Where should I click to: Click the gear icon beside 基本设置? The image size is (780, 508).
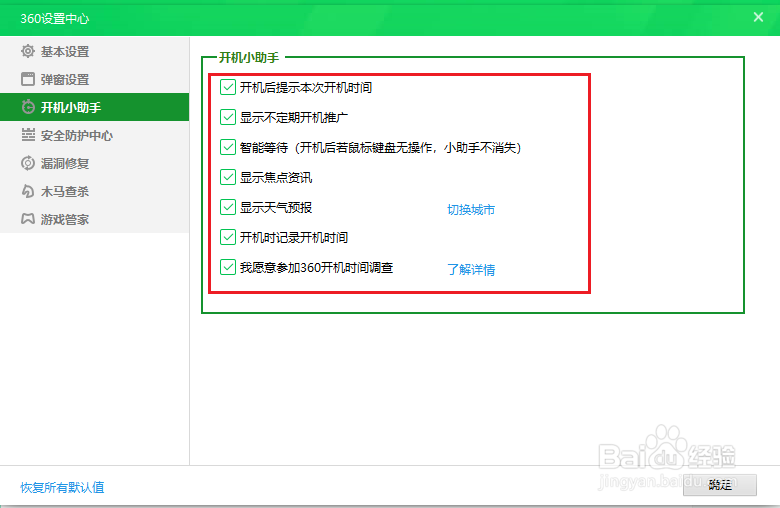click(28, 51)
